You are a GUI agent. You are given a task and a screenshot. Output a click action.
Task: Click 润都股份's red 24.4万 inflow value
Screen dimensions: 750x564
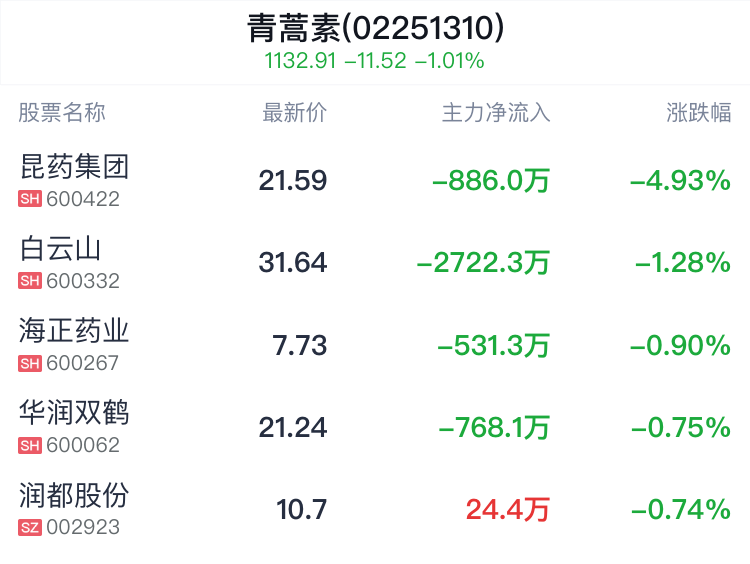point(508,510)
